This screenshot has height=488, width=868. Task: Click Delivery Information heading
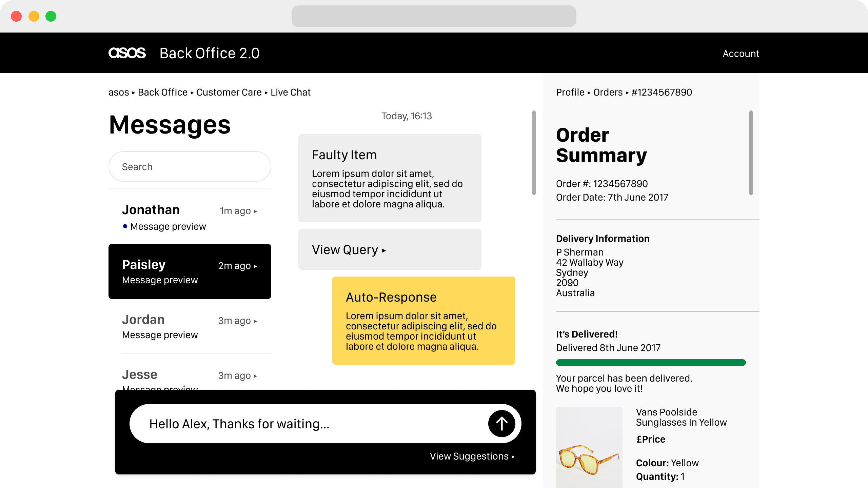tap(603, 239)
